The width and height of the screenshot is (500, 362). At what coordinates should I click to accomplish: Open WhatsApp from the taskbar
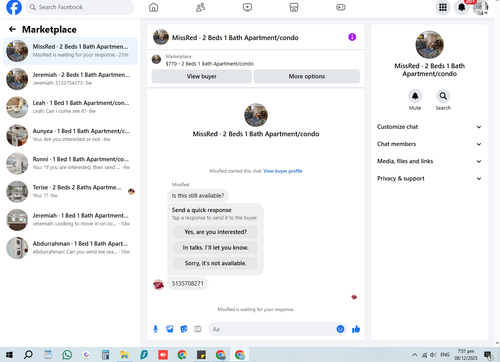click(67, 355)
